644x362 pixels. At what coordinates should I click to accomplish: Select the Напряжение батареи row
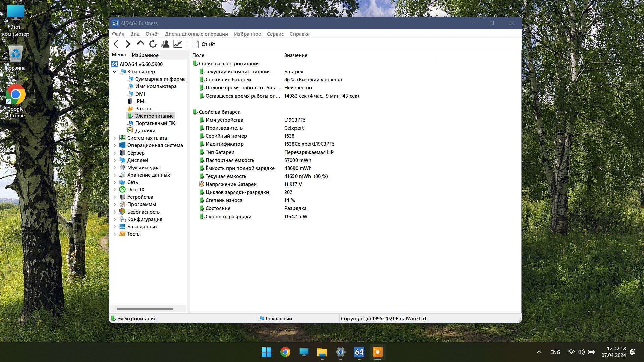(231, 184)
